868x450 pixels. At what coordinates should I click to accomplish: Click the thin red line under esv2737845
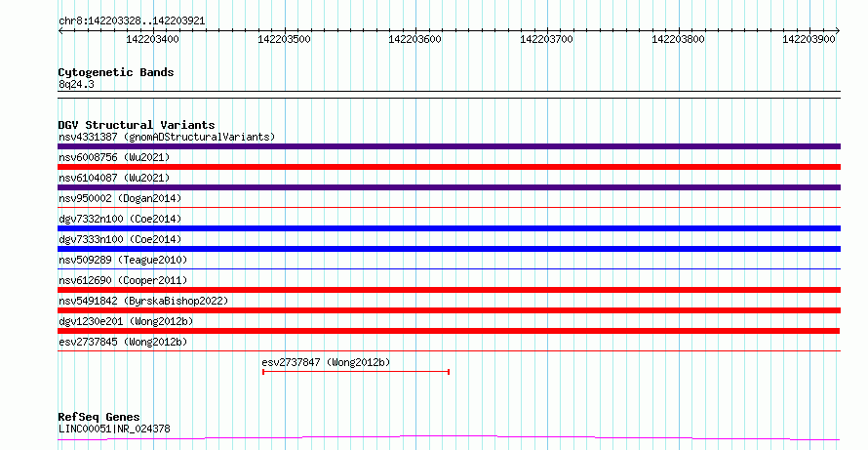pyautogui.click(x=449, y=350)
